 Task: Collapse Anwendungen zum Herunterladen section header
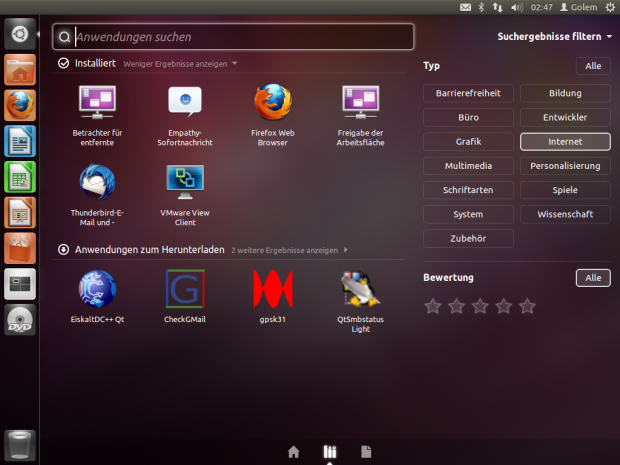click(141, 250)
